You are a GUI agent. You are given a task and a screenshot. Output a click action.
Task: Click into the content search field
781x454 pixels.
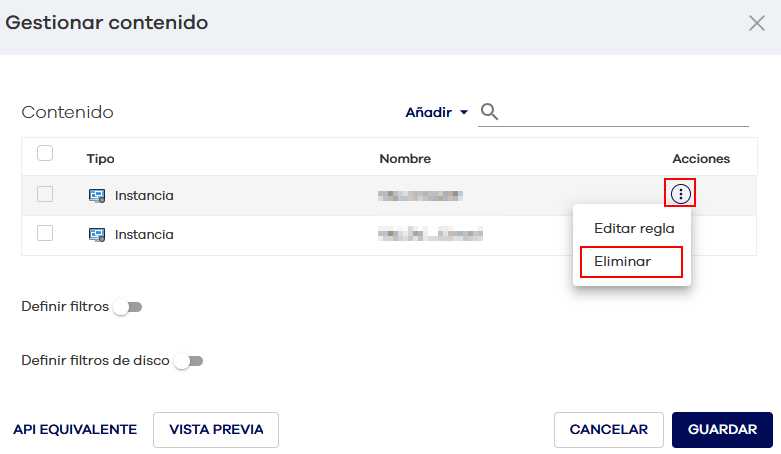pyautogui.click(x=625, y=112)
